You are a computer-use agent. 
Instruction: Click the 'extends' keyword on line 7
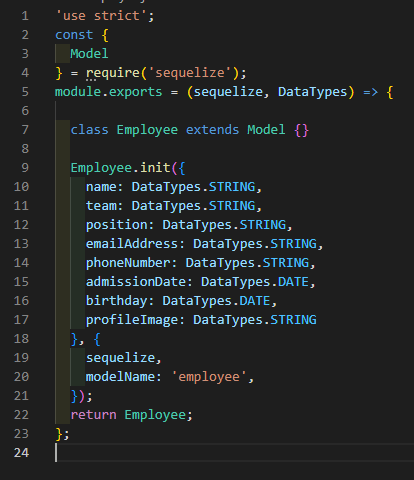[213, 130]
